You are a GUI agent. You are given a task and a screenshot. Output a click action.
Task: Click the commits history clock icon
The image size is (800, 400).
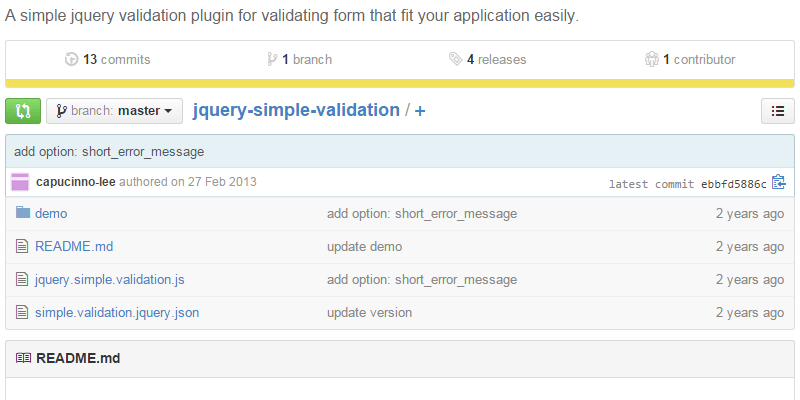click(x=71, y=60)
